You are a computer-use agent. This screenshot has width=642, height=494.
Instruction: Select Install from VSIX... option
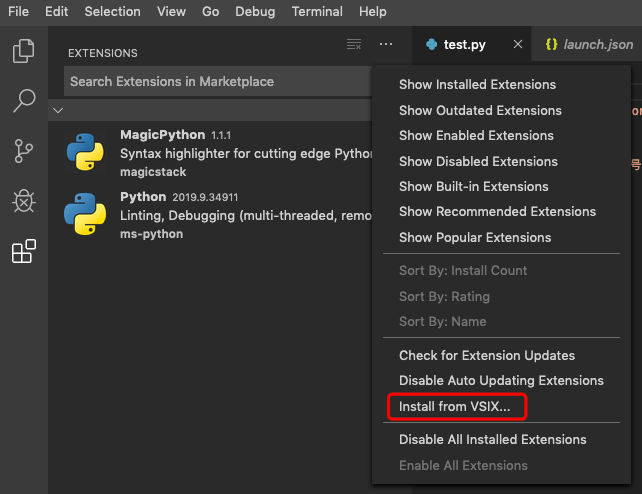[455, 407]
